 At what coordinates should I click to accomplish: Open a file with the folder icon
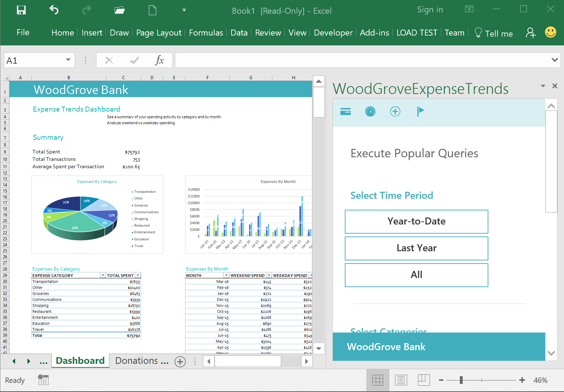click(x=120, y=10)
